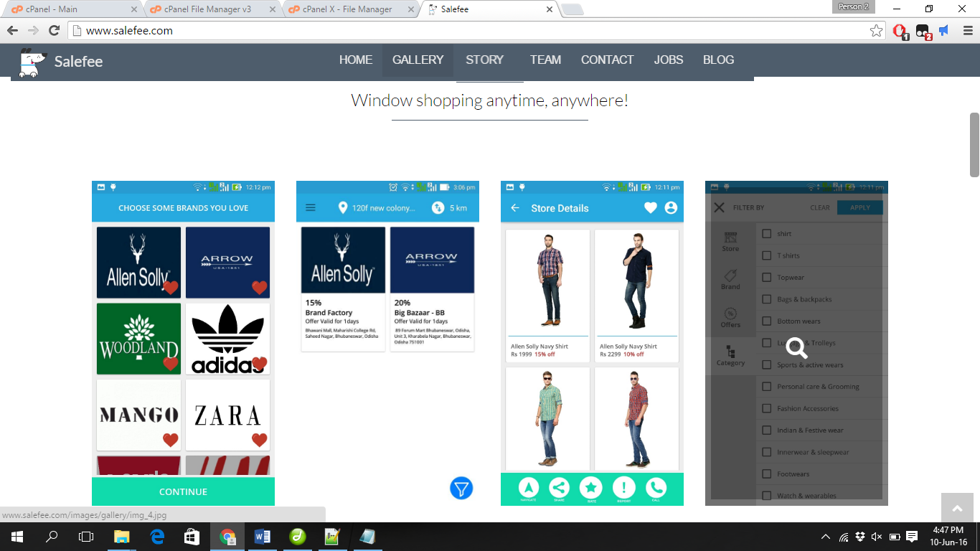Open the JOBS navigation item

click(x=669, y=60)
